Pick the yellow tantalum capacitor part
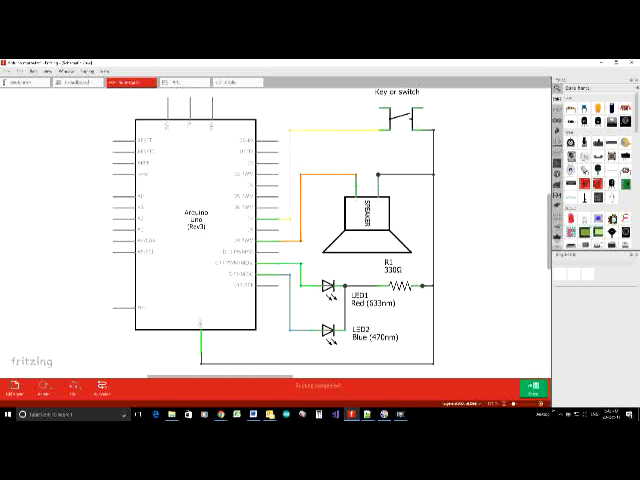 [x=598, y=108]
